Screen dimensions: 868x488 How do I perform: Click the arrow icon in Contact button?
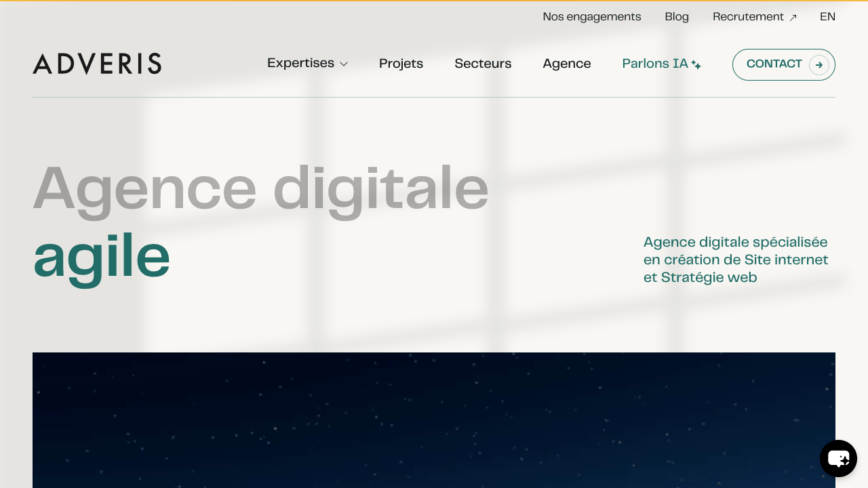point(819,65)
